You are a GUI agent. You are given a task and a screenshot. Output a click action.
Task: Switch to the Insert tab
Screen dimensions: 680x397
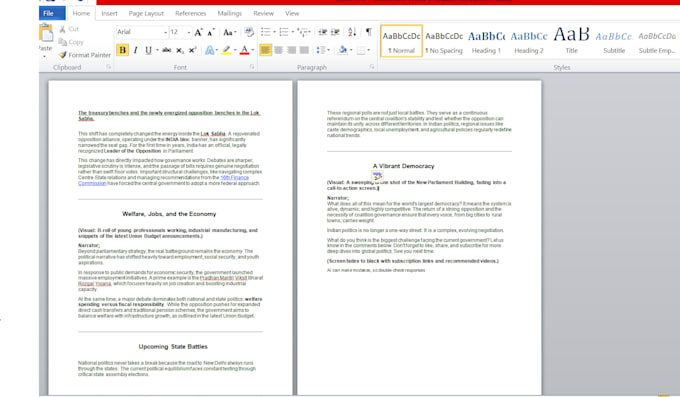[109, 13]
